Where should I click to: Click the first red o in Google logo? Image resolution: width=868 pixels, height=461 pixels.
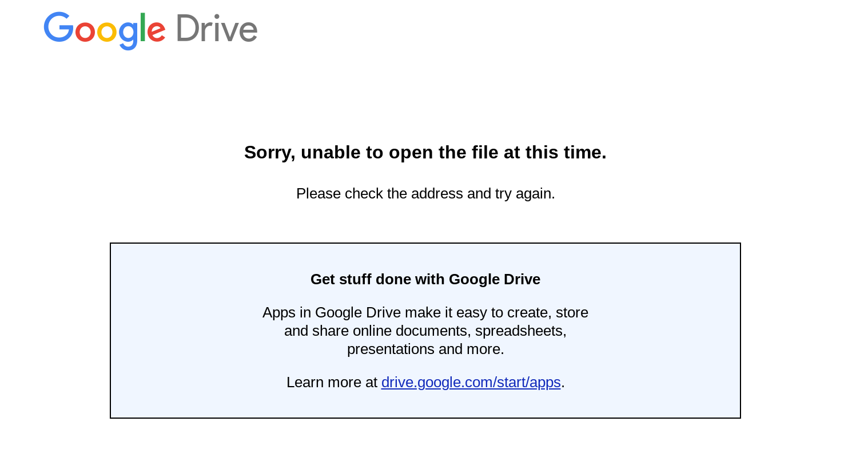[85, 31]
